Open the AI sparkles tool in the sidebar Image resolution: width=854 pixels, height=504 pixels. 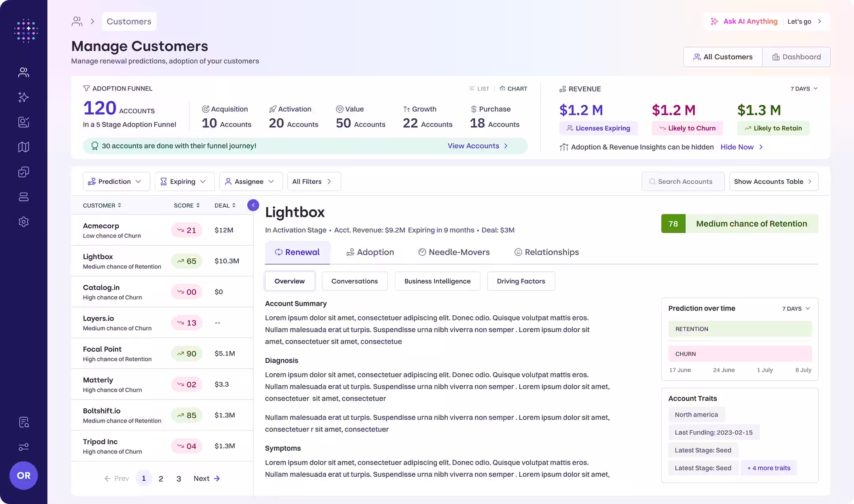coord(23,97)
